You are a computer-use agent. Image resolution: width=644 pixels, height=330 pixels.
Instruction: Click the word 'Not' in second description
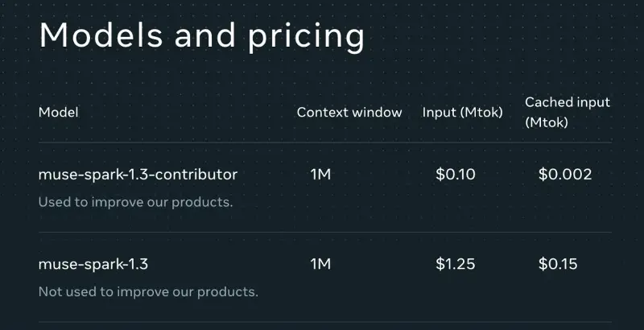[50, 291]
